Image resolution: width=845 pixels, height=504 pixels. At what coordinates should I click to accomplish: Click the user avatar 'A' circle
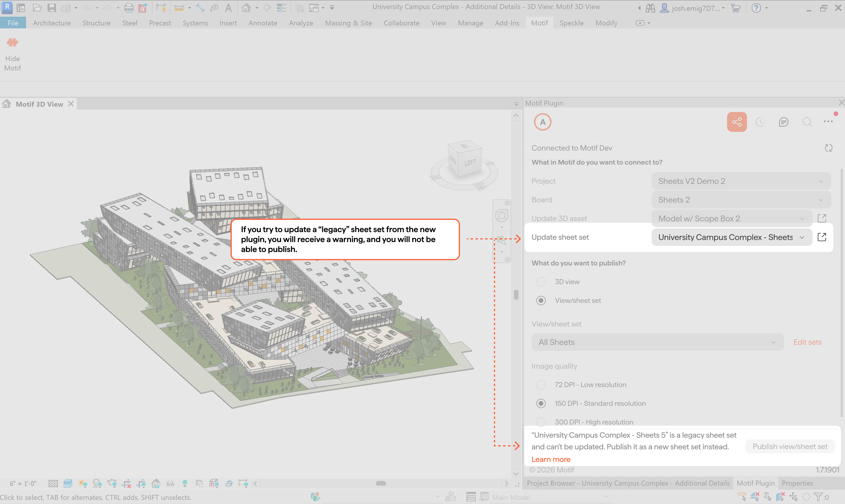[x=542, y=122]
